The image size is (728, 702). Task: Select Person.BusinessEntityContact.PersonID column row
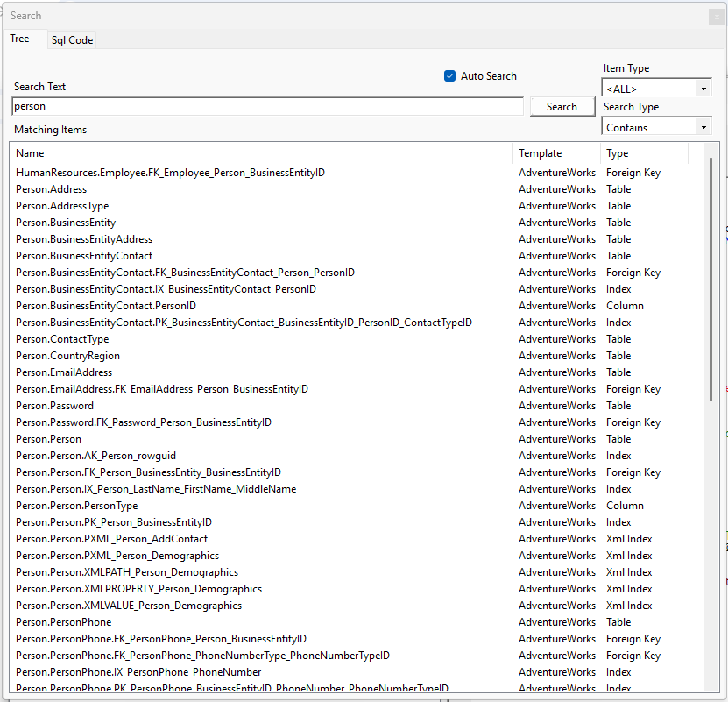[x=106, y=306]
